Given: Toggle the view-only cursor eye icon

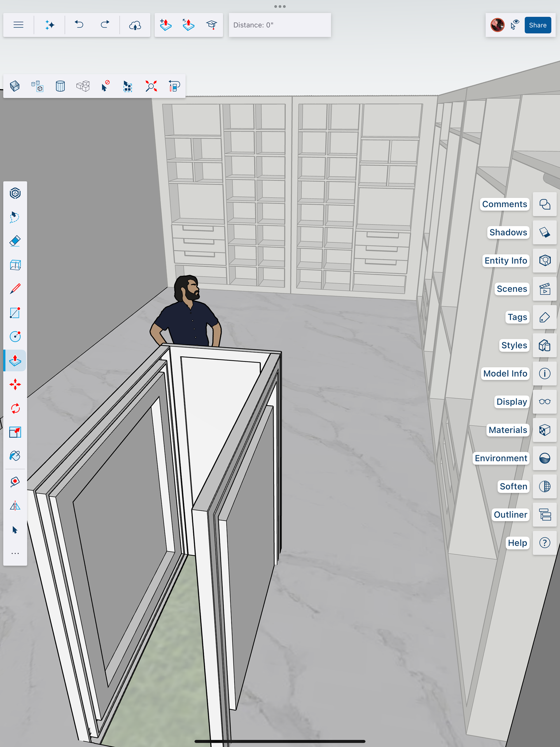Looking at the screenshot, I should 514,25.
